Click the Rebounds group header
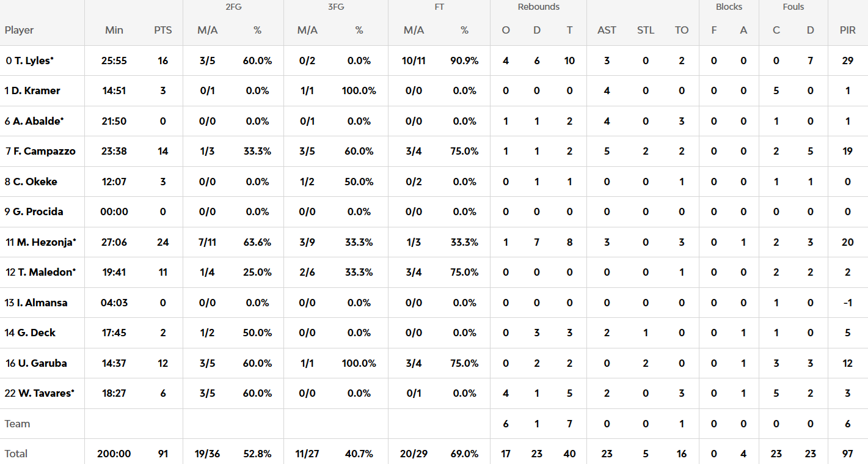 click(538, 7)
